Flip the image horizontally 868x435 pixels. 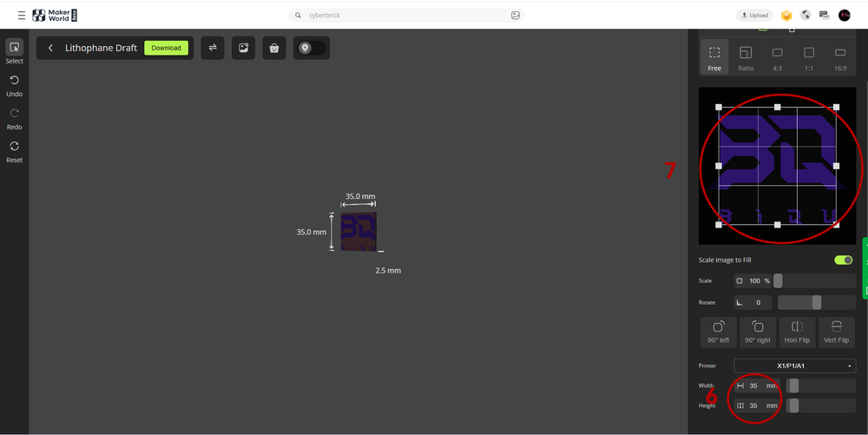pos(797,332)
